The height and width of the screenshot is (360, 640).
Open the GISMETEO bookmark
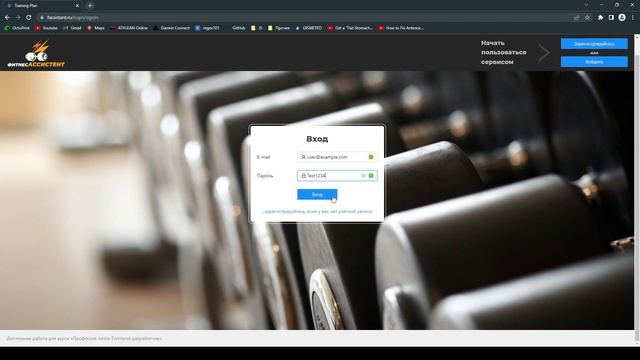point(309,28)
